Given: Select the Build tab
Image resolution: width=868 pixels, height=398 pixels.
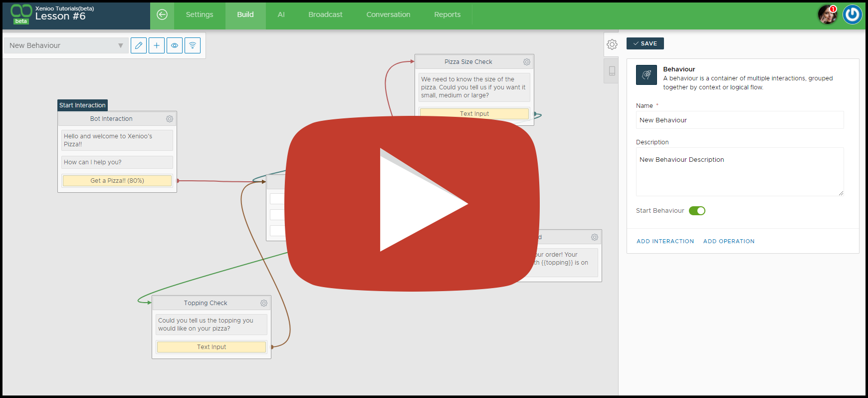Looking at the screenshot, I should tap(245, 14).
